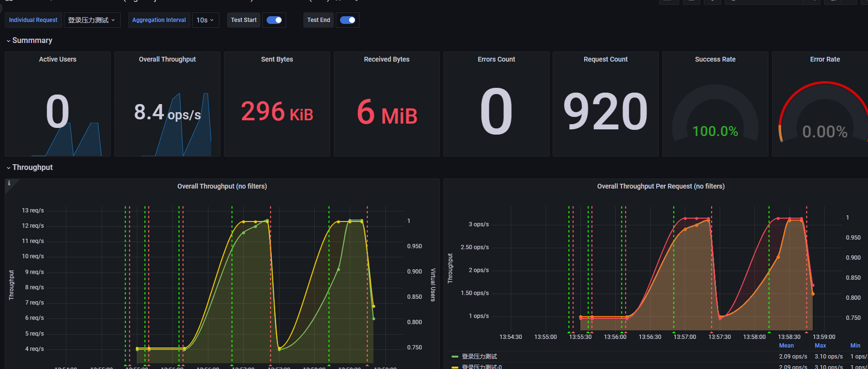Click Overall Throughput Per Request (no filters) title
The width and height of the screenshot is (868, 369).
click(661, 186)
